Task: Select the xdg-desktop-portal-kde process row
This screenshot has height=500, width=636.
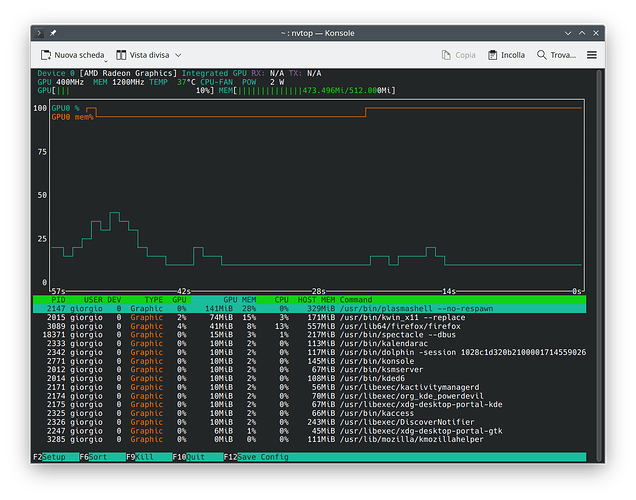Action: [309, 405]
